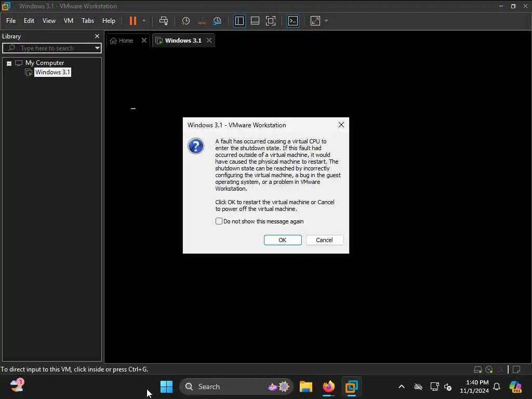Open the stretch mode dropdown arrow
The height and width of the screenshot is (399, 532).
coord(326,21)
